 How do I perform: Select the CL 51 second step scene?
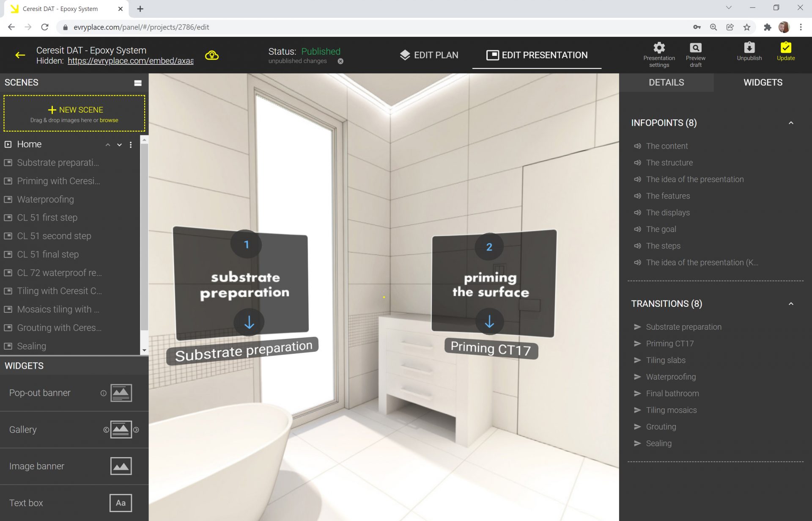coord(54,236)
